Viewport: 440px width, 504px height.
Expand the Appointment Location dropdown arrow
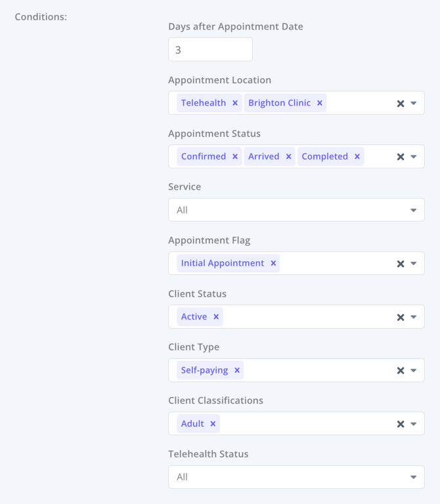414,104
